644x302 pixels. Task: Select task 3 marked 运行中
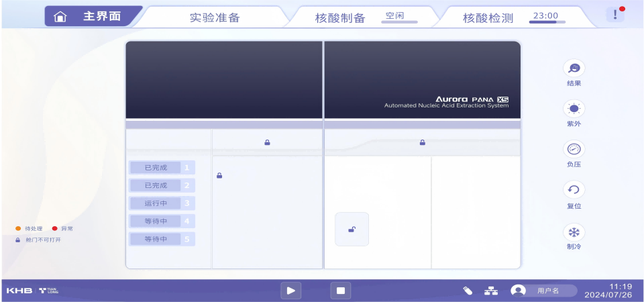click(161, 203)
